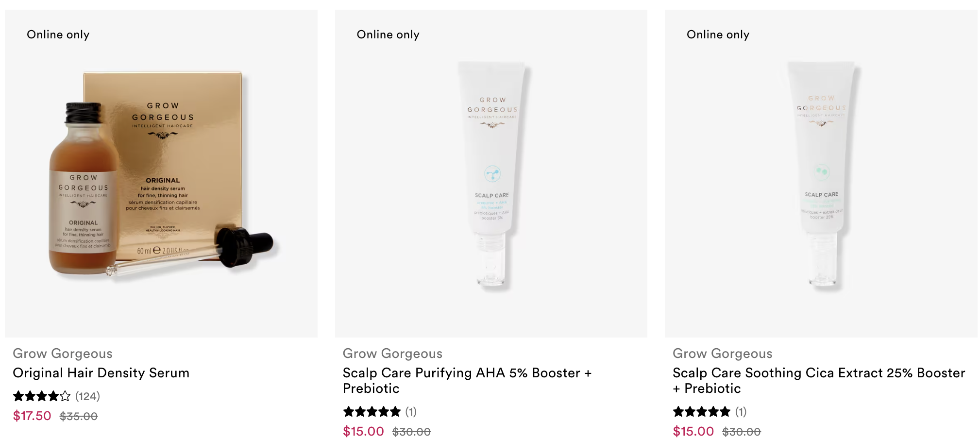This screenshot has height=439, width=980.
Task: Click the four-star rating of Hair Density Serum
Action: tap(42, 396)
